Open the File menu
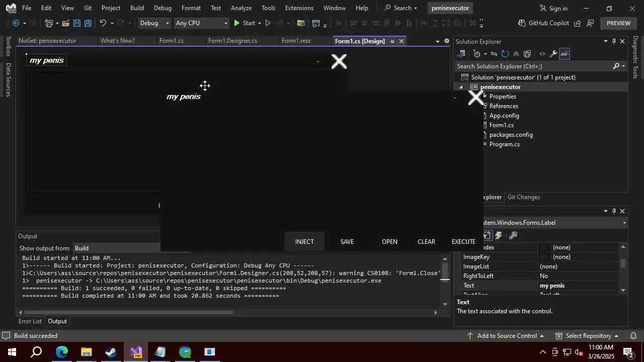The height and width of the screenshot is (362, 644). coord(27,8)
